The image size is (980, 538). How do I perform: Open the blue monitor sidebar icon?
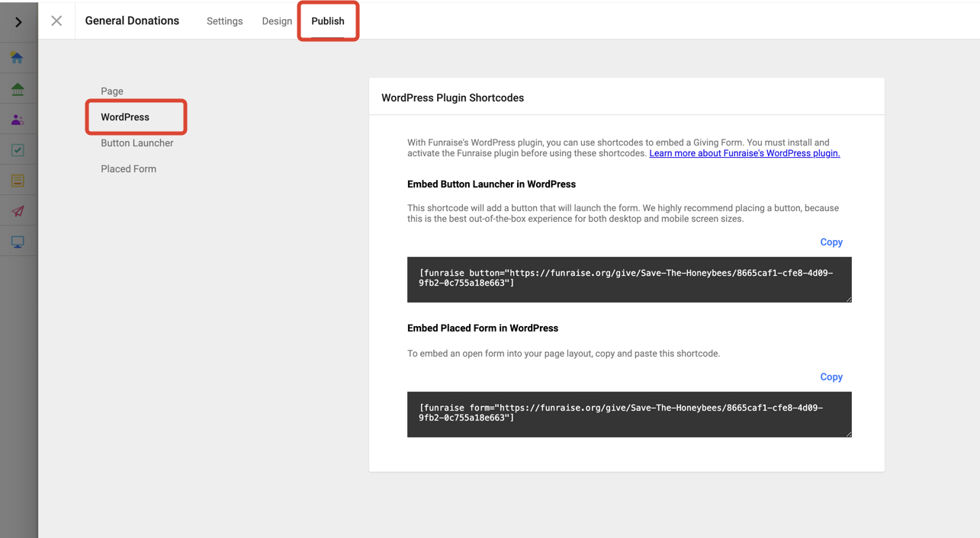pyautogui.click(x=17, y=242)
